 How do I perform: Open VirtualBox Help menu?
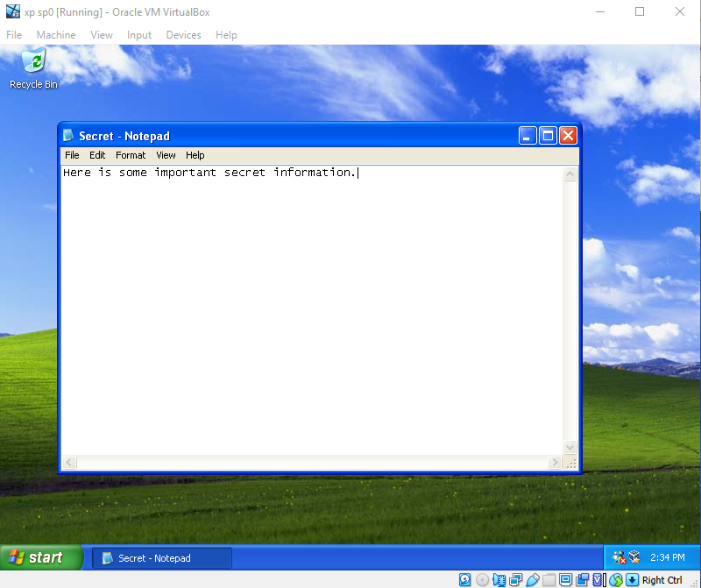[226, 35]
